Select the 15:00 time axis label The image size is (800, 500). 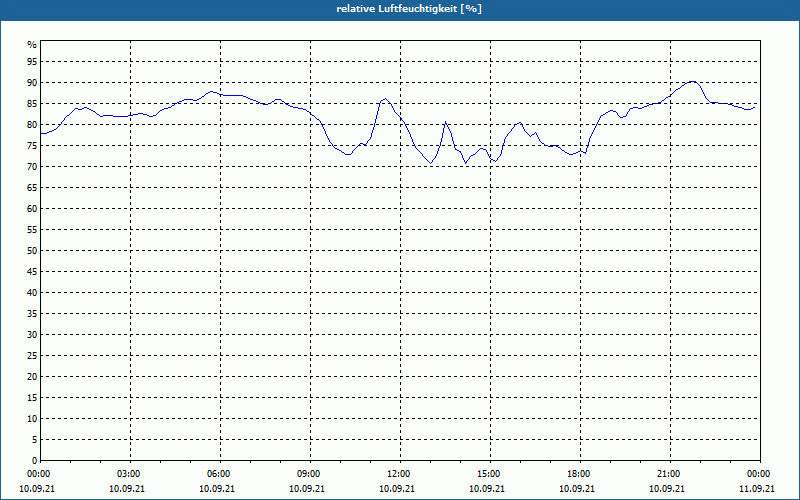tap(489, 474)
